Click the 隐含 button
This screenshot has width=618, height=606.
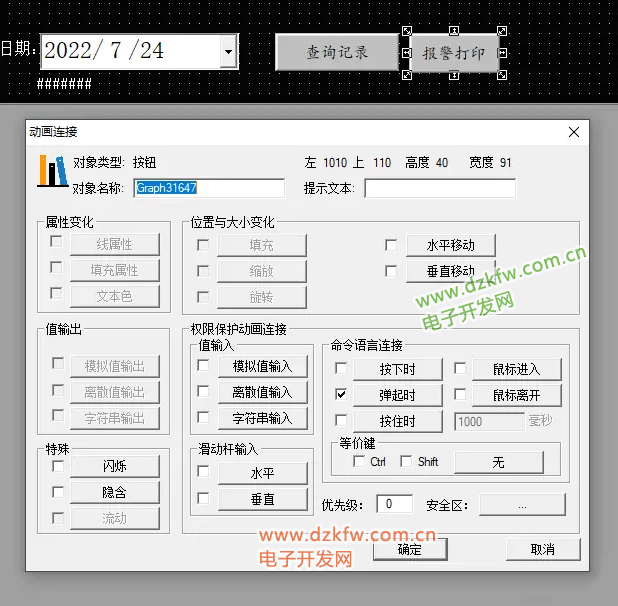point(114,493)
